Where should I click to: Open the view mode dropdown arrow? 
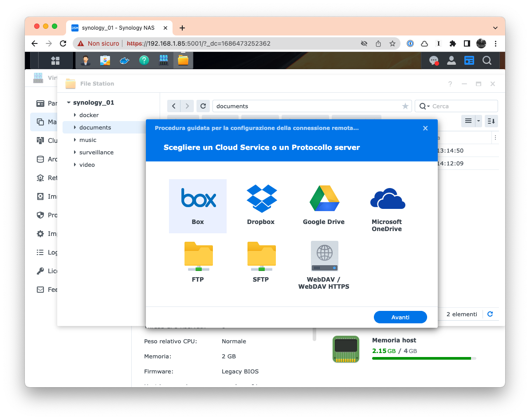(478, 121)
